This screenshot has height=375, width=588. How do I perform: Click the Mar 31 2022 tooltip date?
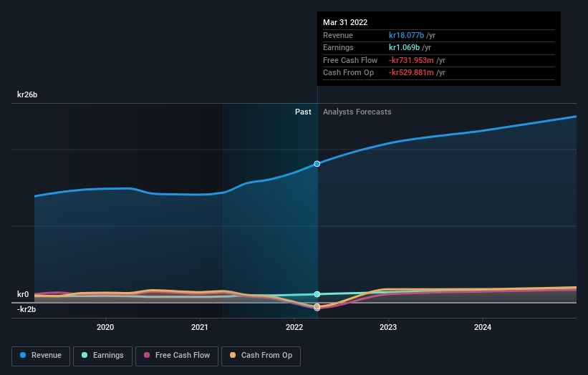345,22
